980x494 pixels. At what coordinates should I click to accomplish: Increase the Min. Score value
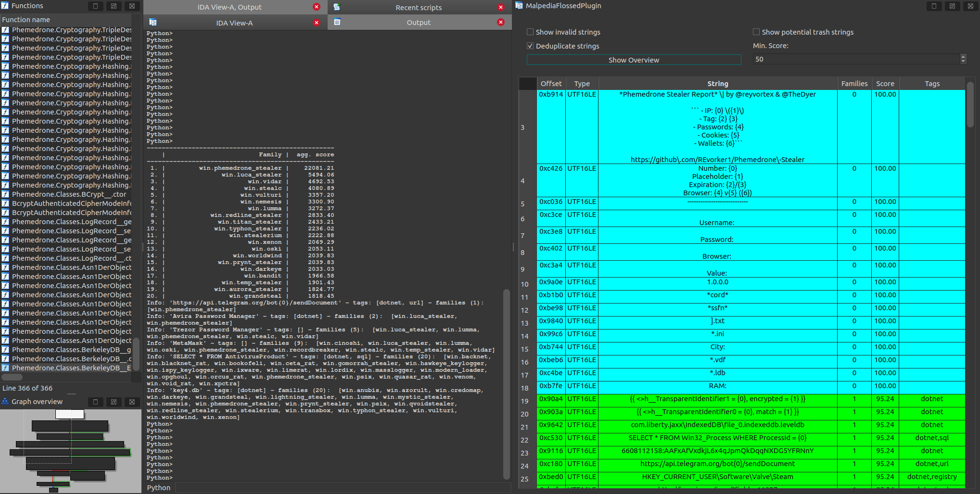point(963,57)
